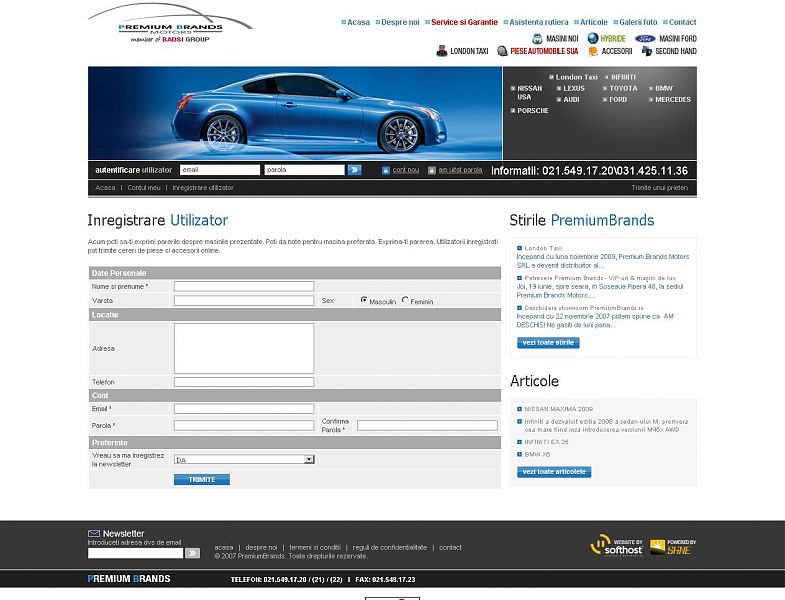This screenshot has height=600, width=785.
Task: Select the Masculin radio button
Action: pyautogui.click(x=364, y=300)
